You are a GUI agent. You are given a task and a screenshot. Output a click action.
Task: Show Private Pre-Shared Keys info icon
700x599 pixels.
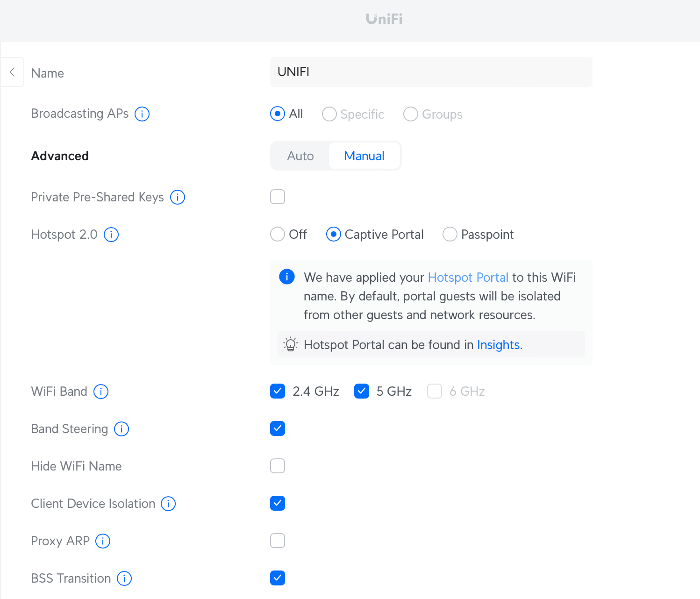pos(178,197)
